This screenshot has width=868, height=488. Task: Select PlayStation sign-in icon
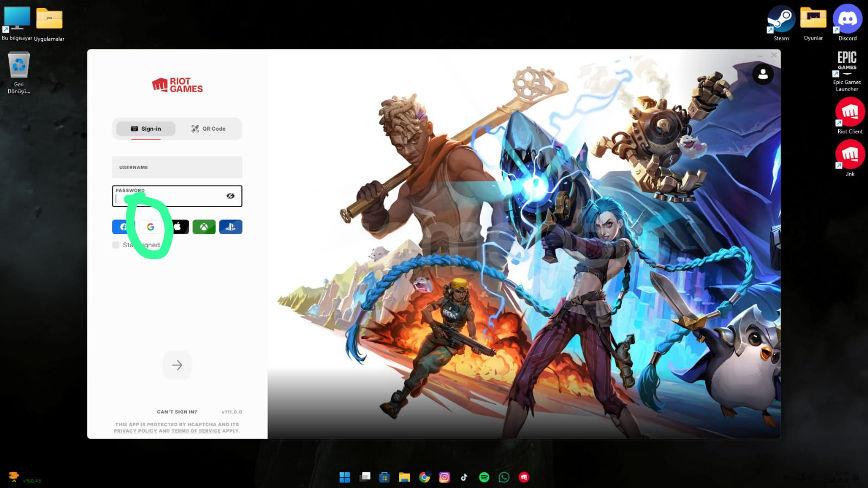(231, 227)
